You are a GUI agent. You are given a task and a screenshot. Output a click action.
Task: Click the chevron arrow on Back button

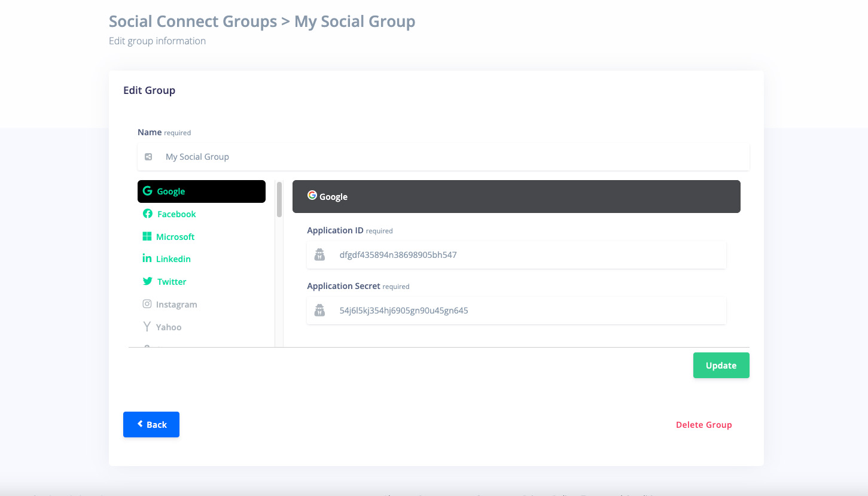click(x=140, y=424)
